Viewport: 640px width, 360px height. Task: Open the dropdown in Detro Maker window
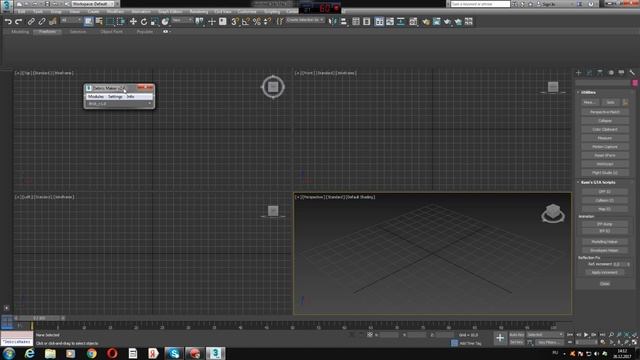coord(120,104)
